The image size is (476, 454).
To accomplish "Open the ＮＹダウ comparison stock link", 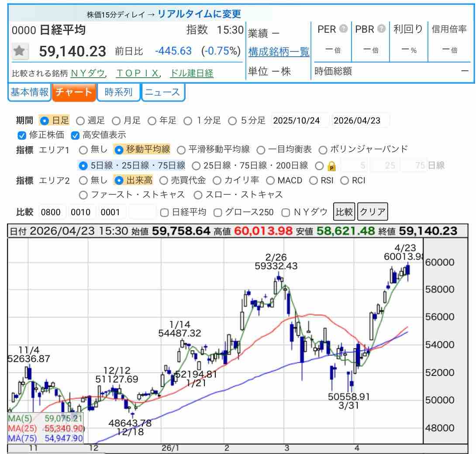I will coord(88,73).
